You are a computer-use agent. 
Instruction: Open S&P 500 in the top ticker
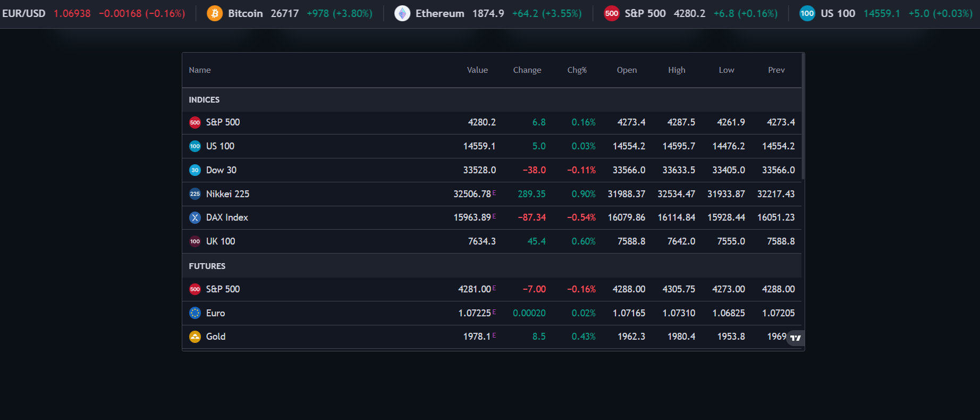[691, 13]
